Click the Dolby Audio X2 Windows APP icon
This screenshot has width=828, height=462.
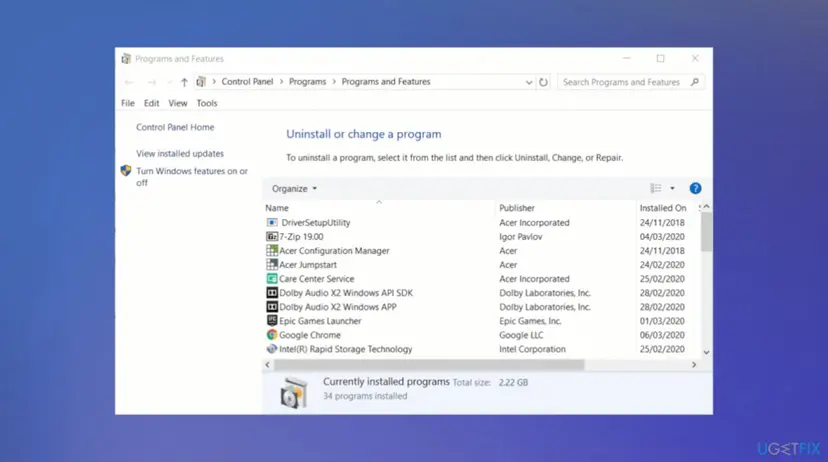pyautogui.click(x=271, y=307)
